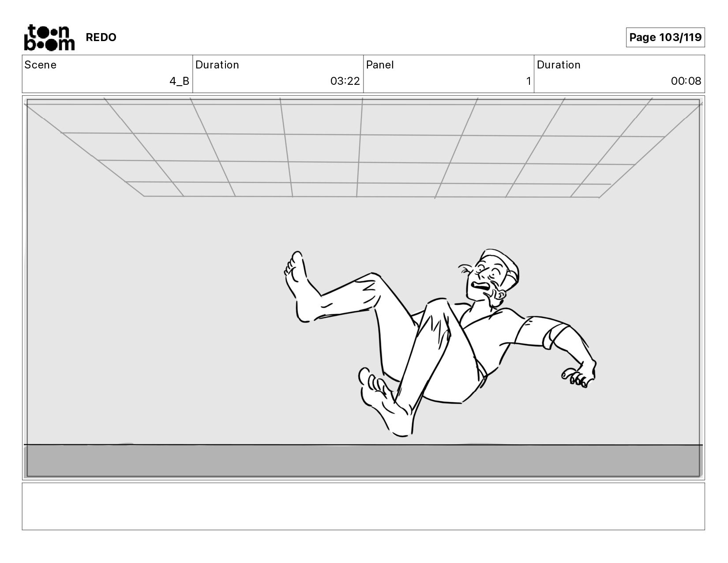Select the Panel label
The height and width of the screenshot is (563, 728).
pos(380,65)
